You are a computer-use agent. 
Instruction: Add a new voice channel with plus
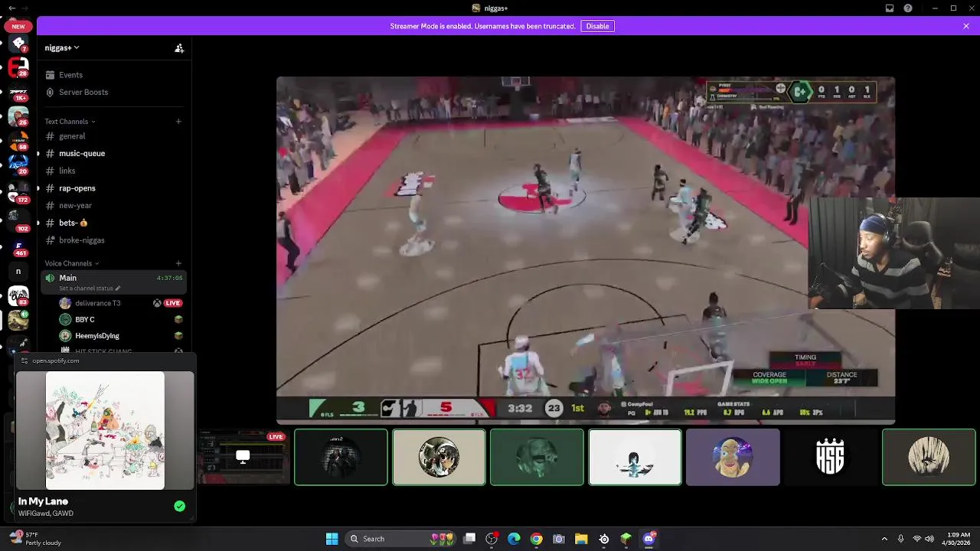178,263
